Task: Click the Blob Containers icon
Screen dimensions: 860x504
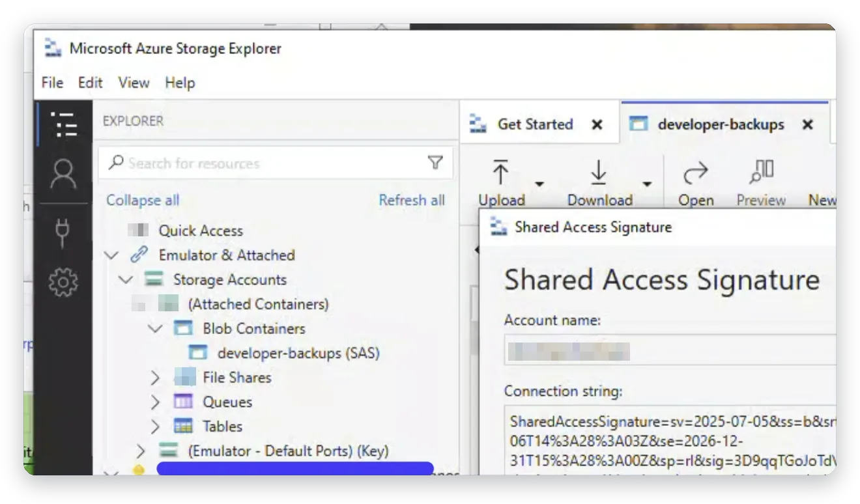Action: pos(183,328)
